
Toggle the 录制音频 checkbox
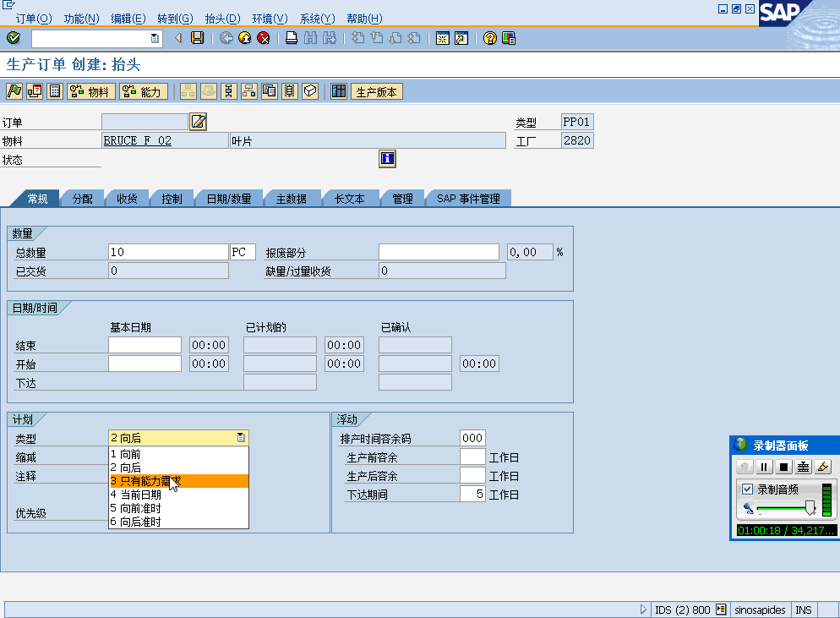pos(747,489)
